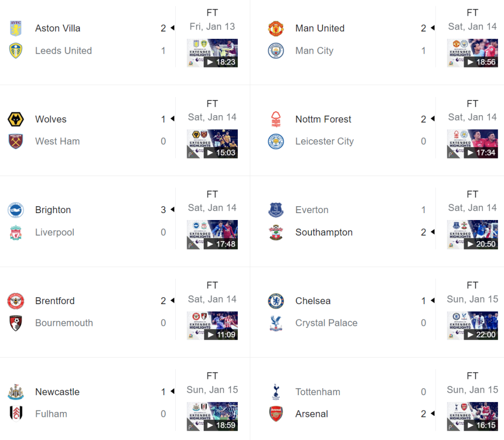
Task: Play Man United vs Man City highlights
Action: 472,53
